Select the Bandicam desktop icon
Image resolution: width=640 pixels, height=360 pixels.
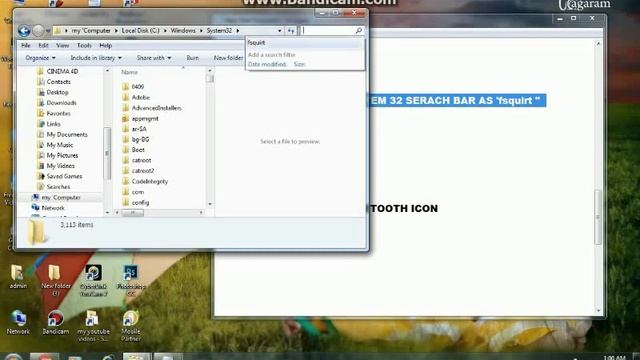pyautogui.click(x=56, y=322)
